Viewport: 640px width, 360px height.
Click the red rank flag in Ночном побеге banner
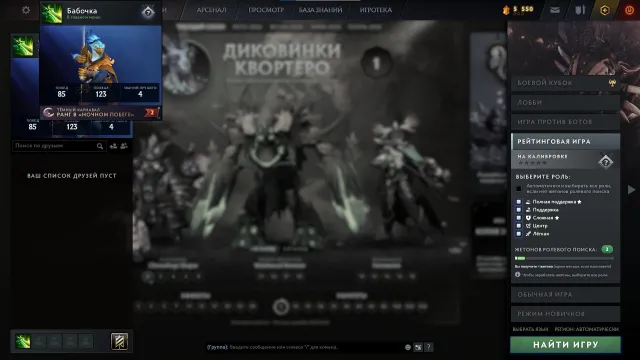[151, 112]
